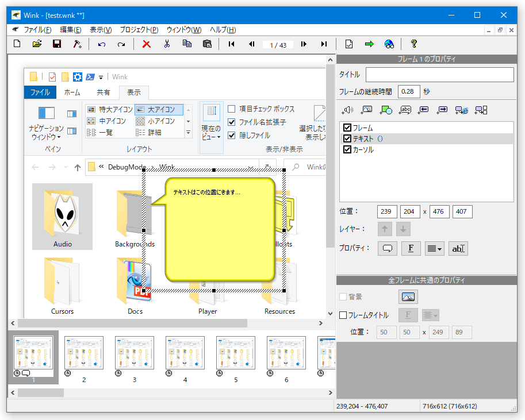Add a text box with the abc icon
525x420 pixels.
point(405,110)
